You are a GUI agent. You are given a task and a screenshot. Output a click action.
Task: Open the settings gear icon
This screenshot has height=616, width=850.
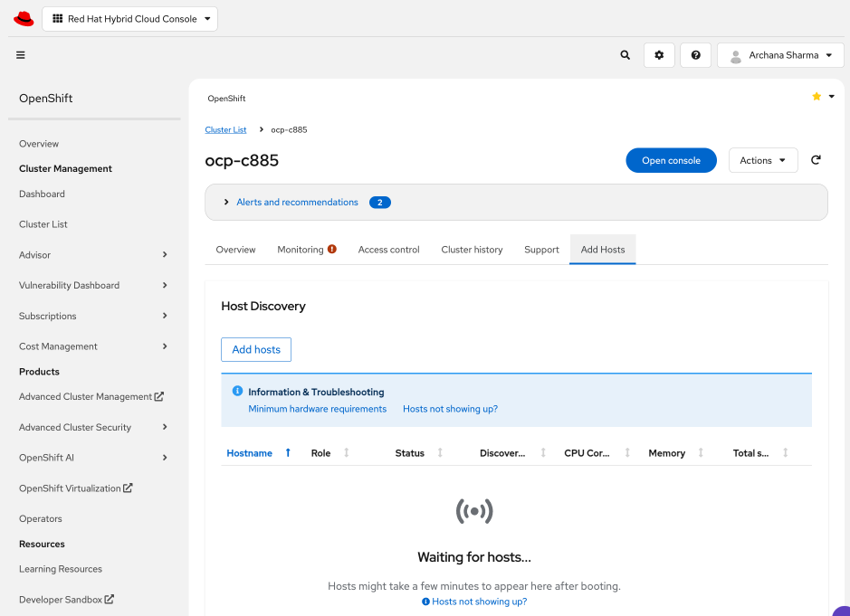[659, 55]
